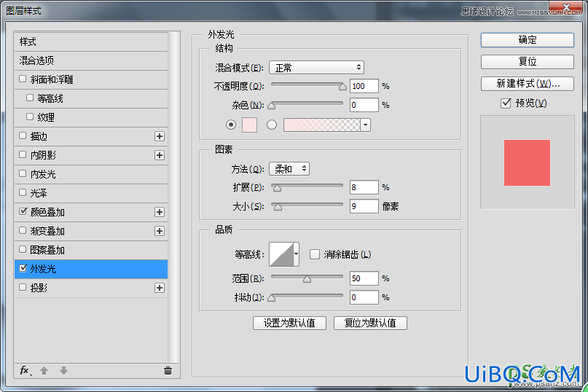The image size is (588, 392).
Task: Click 复位为默认值 button
Action: 370,323
